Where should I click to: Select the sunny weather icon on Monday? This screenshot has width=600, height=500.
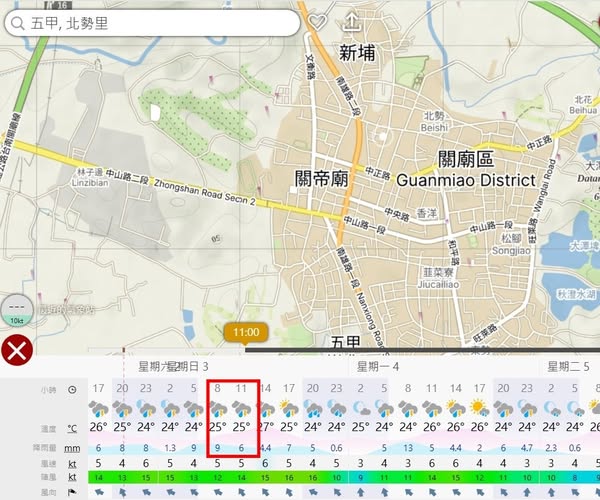click(x=479, y=408)
